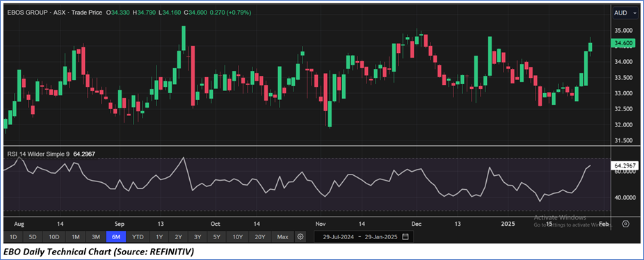Open the date range calendar icon
The image size is (644, 260).
[x=405, y=237]
